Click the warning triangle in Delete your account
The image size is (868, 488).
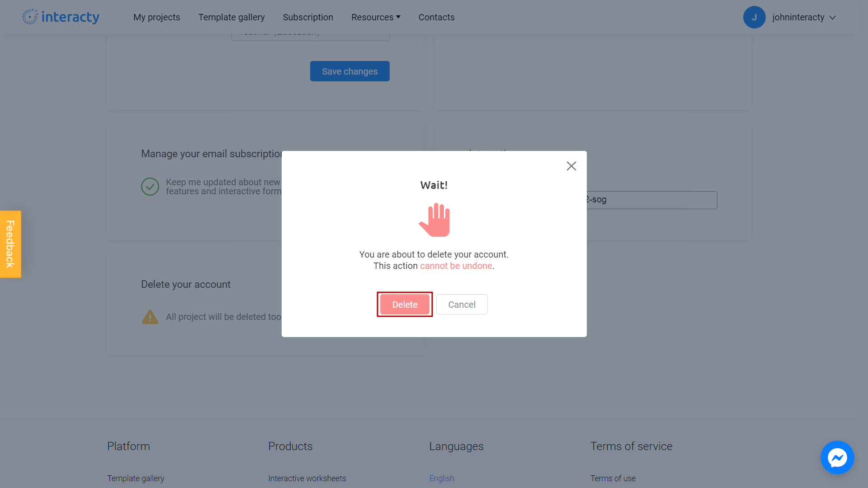150,317
